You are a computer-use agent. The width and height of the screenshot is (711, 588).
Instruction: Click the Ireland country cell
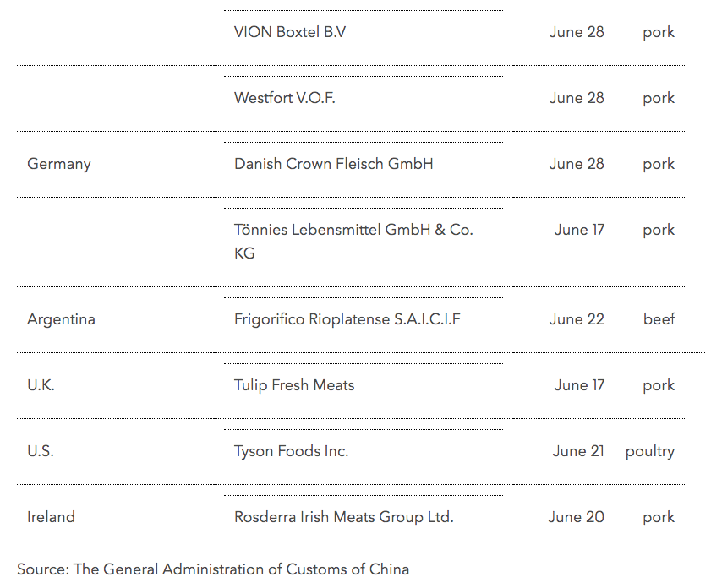coord(51,517)
